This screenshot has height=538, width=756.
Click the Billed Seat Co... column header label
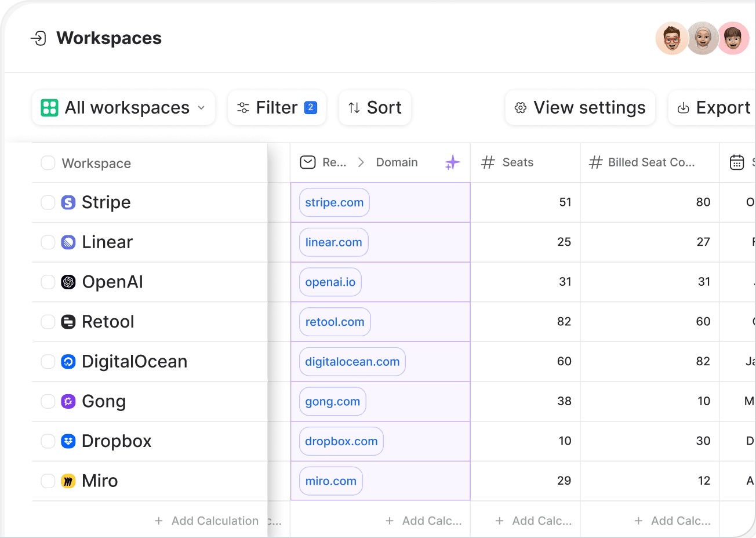652,162
